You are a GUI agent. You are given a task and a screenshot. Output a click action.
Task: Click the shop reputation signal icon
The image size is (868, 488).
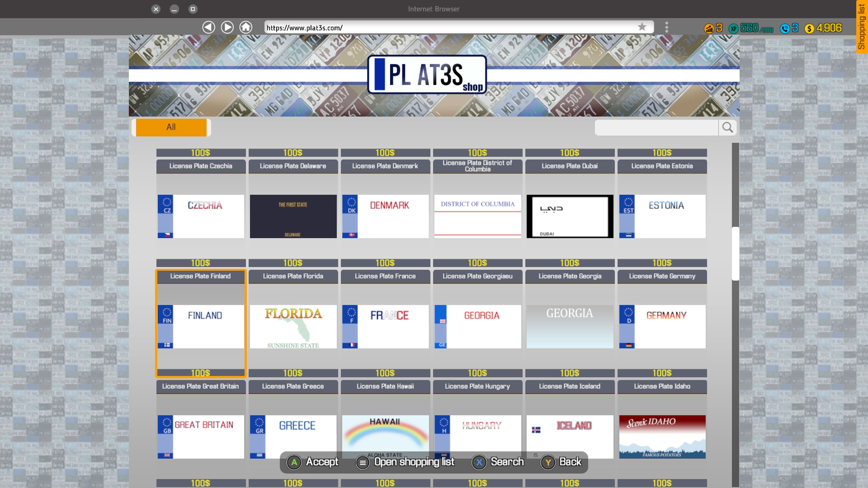(709, 28)
